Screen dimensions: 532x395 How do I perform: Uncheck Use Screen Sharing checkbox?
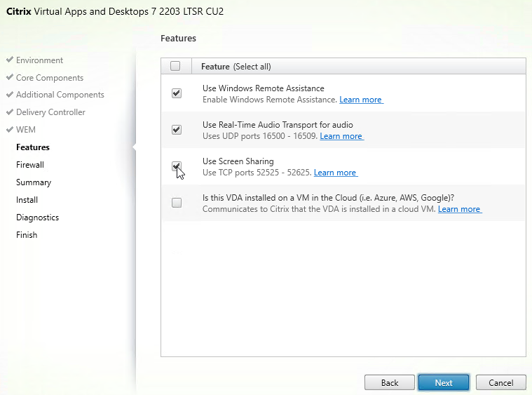(177, 166)
